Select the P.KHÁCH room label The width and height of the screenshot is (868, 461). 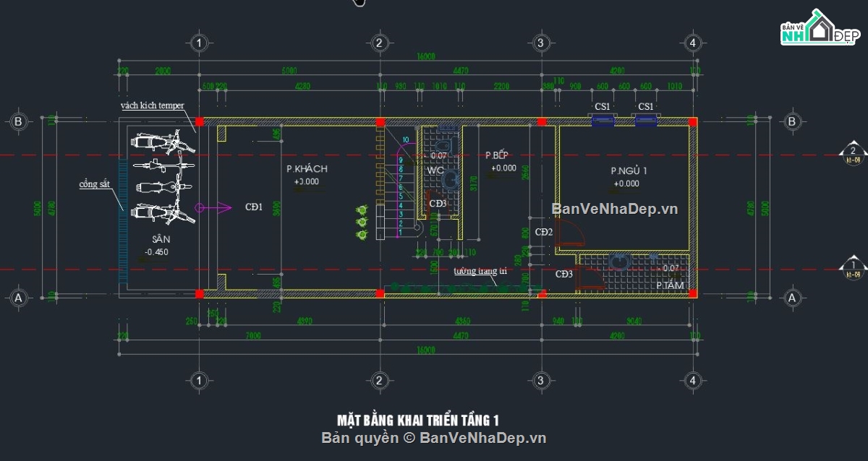click(x=307, y=168)
